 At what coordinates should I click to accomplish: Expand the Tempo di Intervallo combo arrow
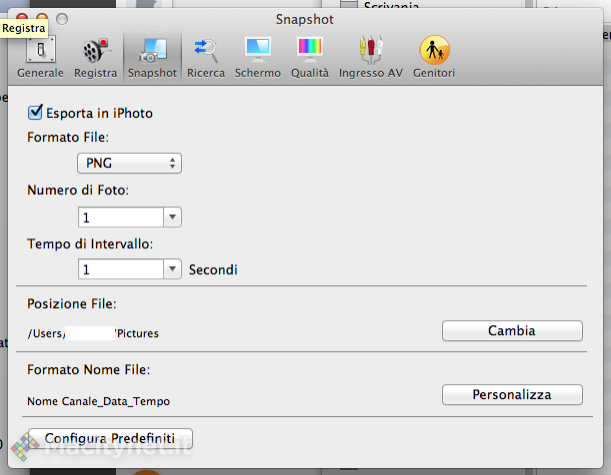[172, 269]
